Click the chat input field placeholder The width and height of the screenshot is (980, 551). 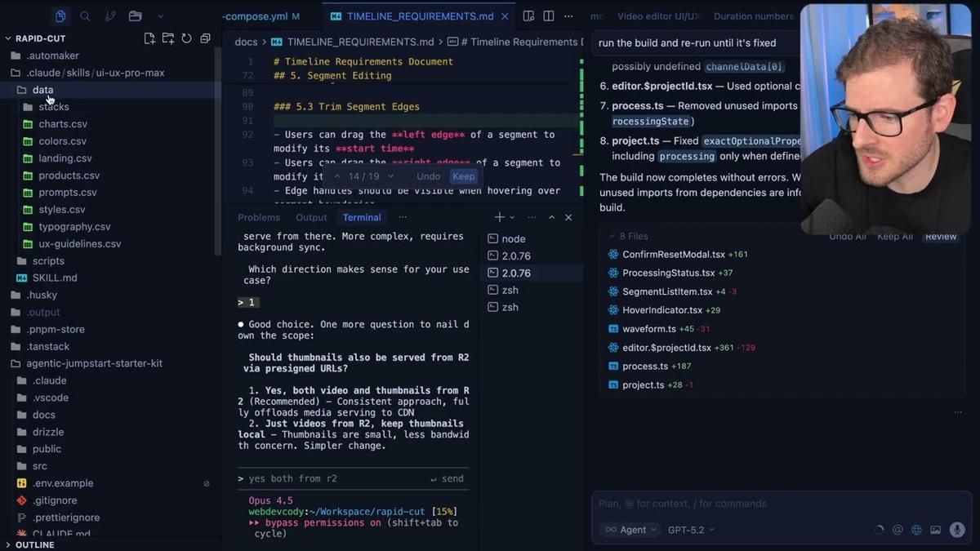683,504
